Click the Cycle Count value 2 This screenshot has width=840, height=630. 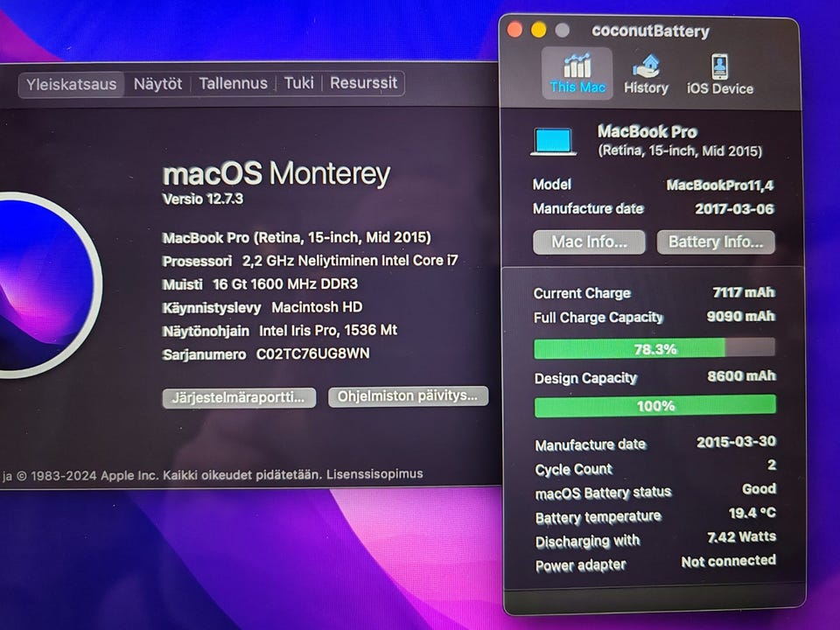pyautogui.click(x=772, y=465)
